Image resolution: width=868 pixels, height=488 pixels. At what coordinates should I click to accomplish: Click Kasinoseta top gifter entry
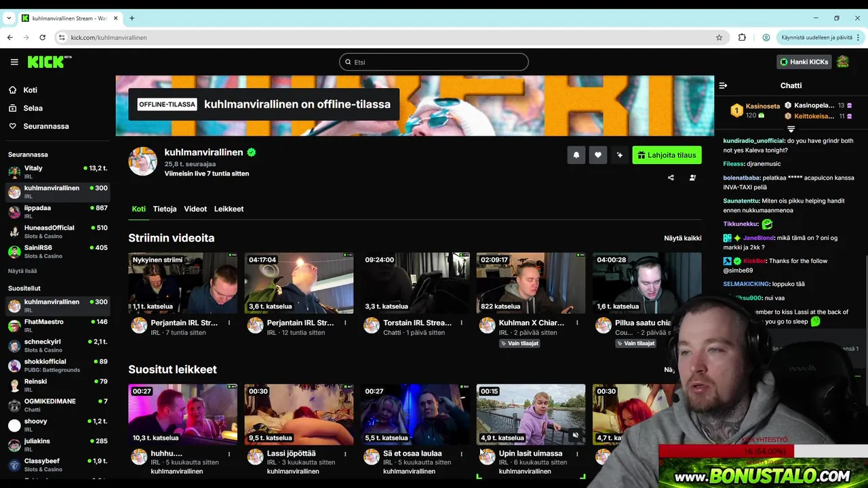click(754, 110)
